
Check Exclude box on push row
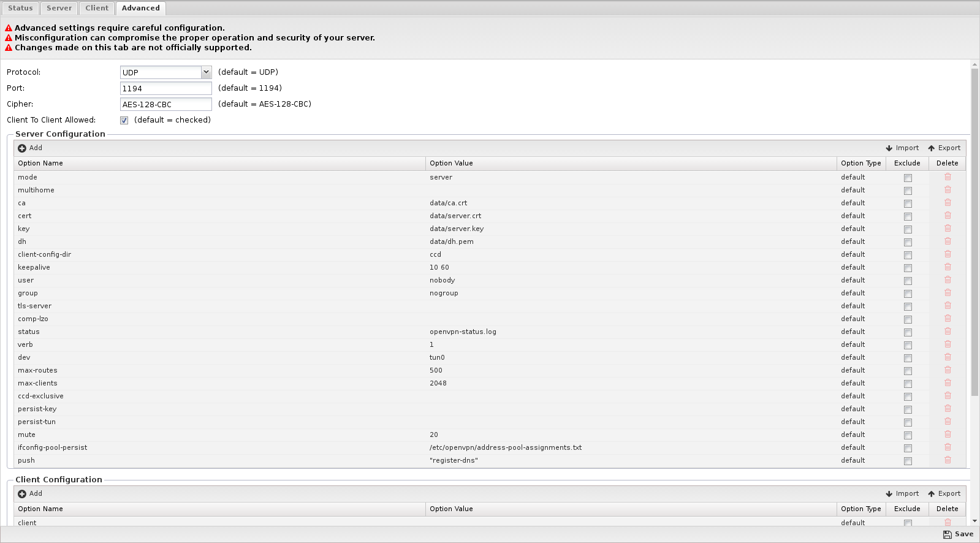[x=908, y=461]
